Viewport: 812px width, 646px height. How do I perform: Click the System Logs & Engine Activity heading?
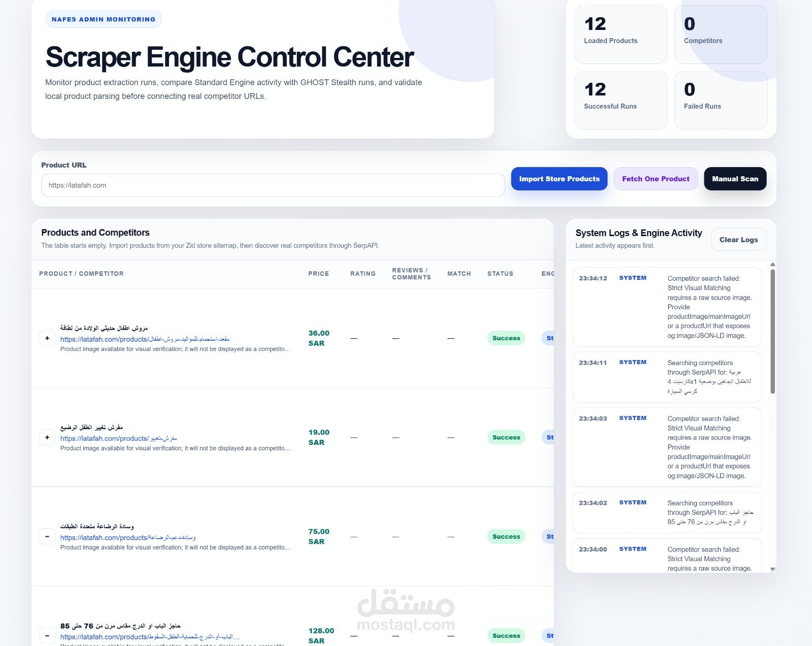click(638, 233)
